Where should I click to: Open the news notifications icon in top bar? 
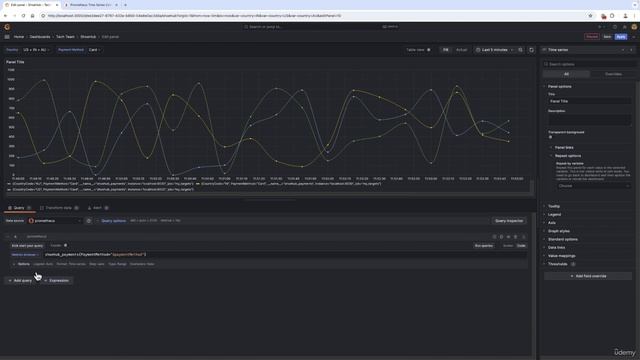(x=624, y=27)
